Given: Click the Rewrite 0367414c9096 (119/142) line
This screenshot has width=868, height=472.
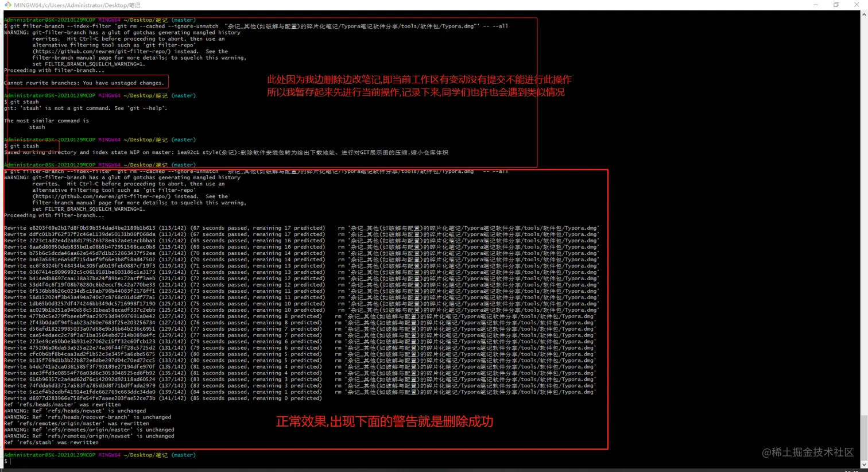Looking at the screenshot, I should pyautogui.click(x=302, y=272).
